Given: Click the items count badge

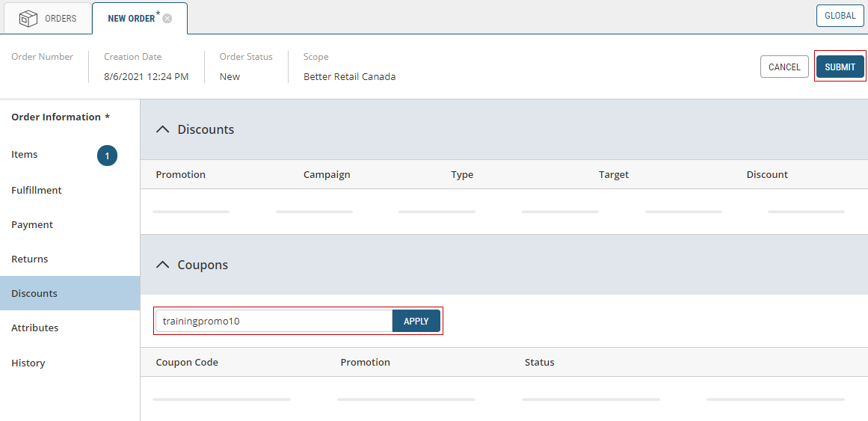Looking at the screenshot, I should pyautogui.click(x=107, y=156).
